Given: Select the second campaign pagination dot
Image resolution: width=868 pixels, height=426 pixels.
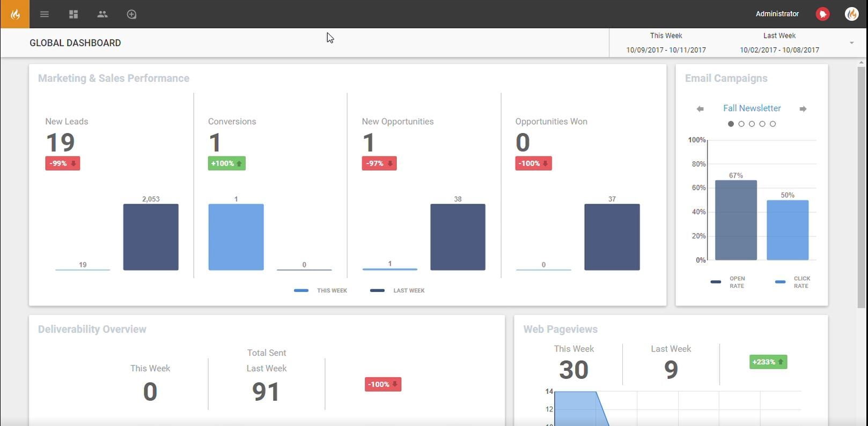Looking at the screenshot, I should [x=741, y=124].
